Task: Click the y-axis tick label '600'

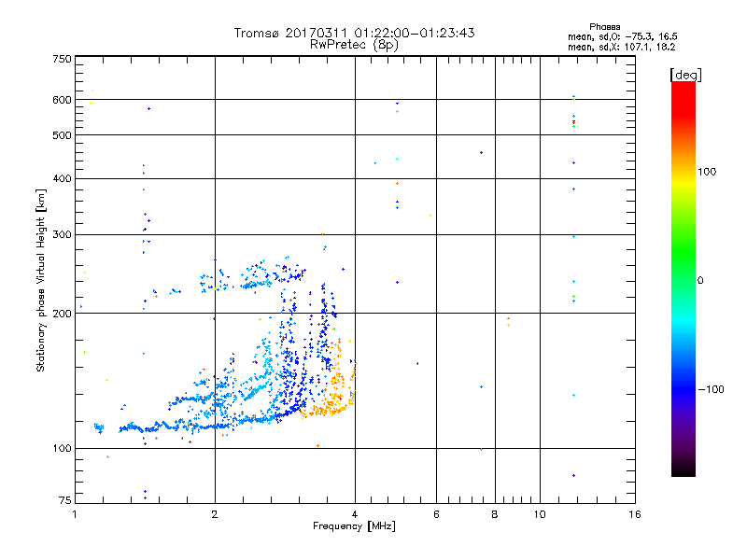Action: pyautogui.click(x=62, y=100)
